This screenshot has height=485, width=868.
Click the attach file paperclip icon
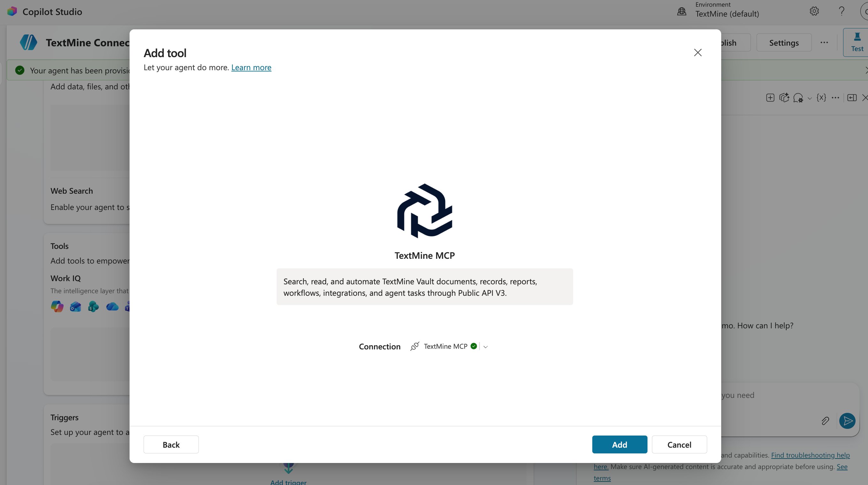[825, 421]
